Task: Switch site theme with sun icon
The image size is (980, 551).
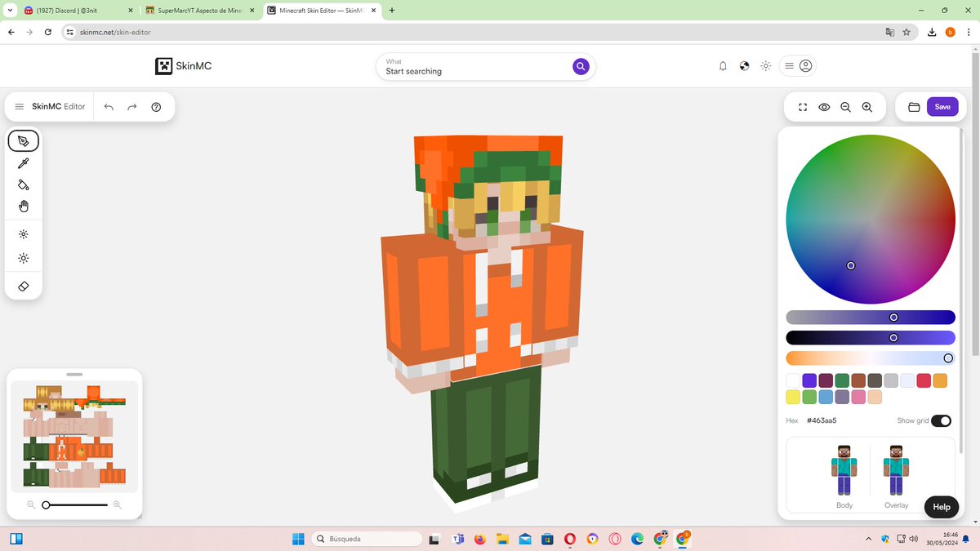Action: click(765, 66)
